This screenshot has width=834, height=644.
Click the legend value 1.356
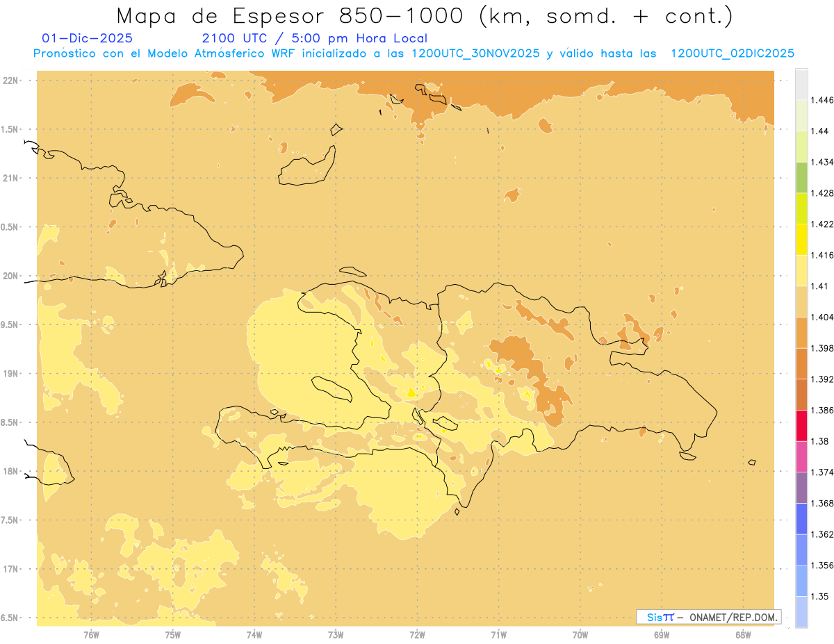pyautogui.click(x=821, y=565)
